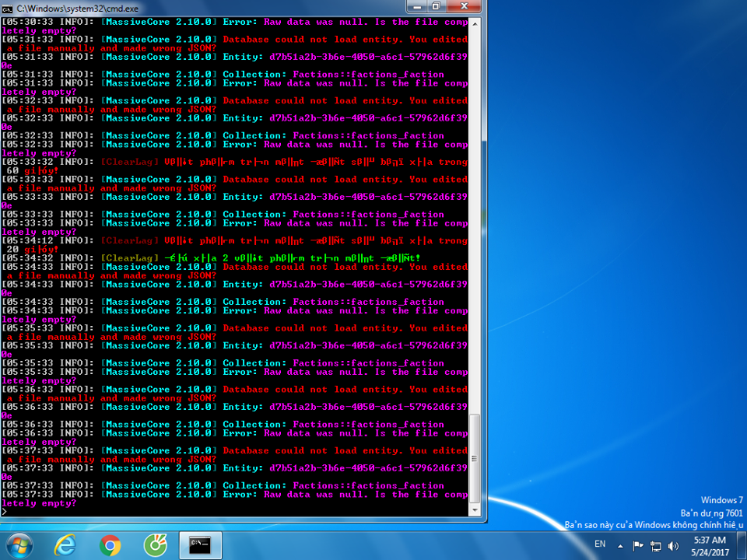The height and width of the screenshot is (560, 747).
Task: Show hidden tray icons arrow
Action: (x=620, y=546)
